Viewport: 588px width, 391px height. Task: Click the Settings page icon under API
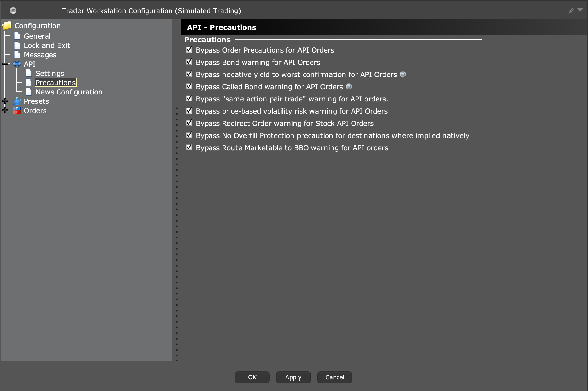[x=28, y=73]
